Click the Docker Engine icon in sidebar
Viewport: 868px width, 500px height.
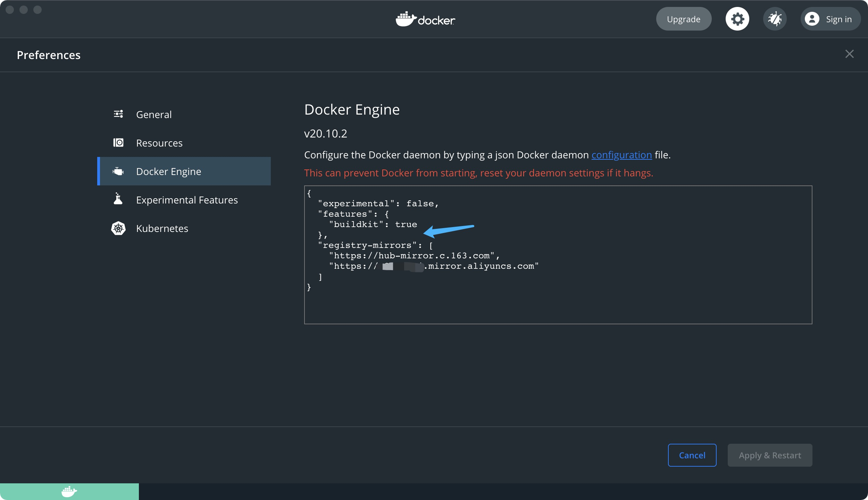(x=118, y=171)
